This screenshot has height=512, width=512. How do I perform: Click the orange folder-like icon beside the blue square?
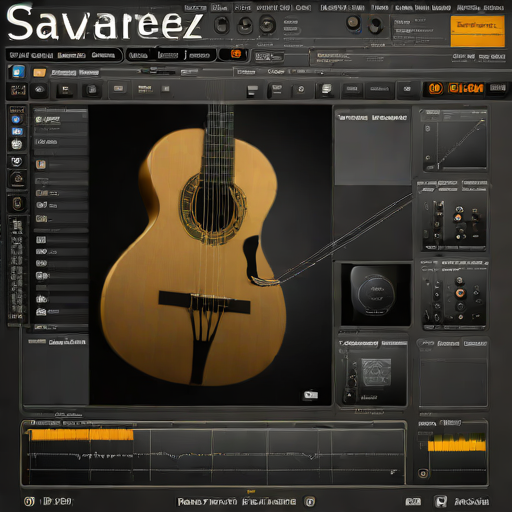pyautogui.click(x=39, y=73)
